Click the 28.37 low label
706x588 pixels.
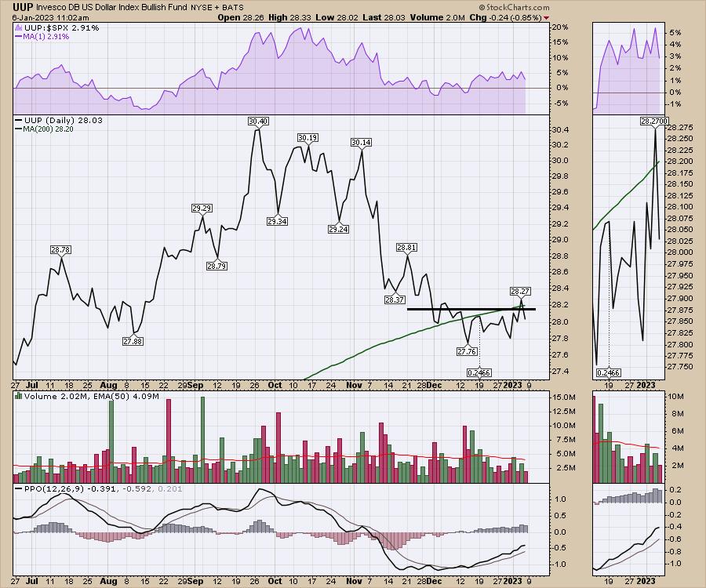[x=395, y=299]
